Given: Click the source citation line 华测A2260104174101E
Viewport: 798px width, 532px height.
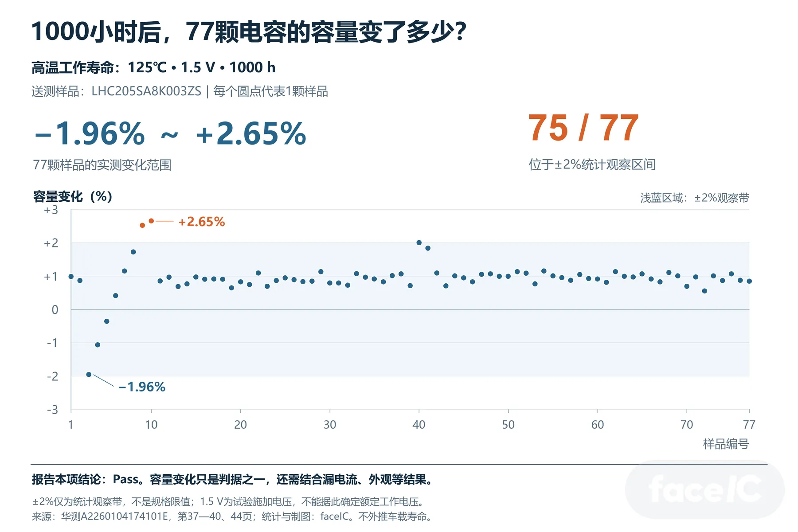Looking at the screenshot, I should coord(233,516).
